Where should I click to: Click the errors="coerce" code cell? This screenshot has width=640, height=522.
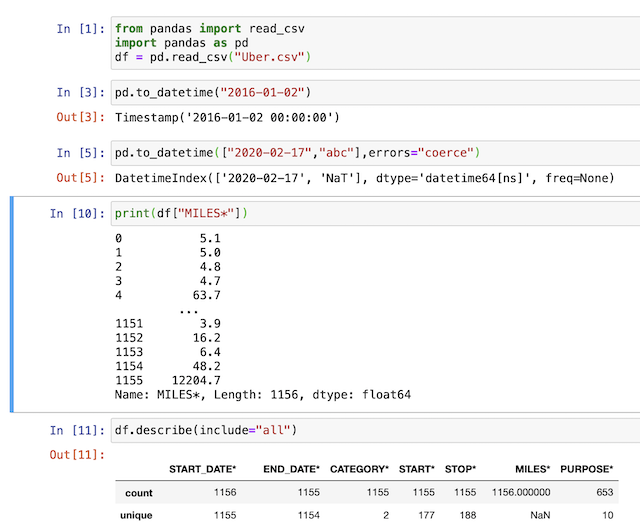(x=376, y=153)
